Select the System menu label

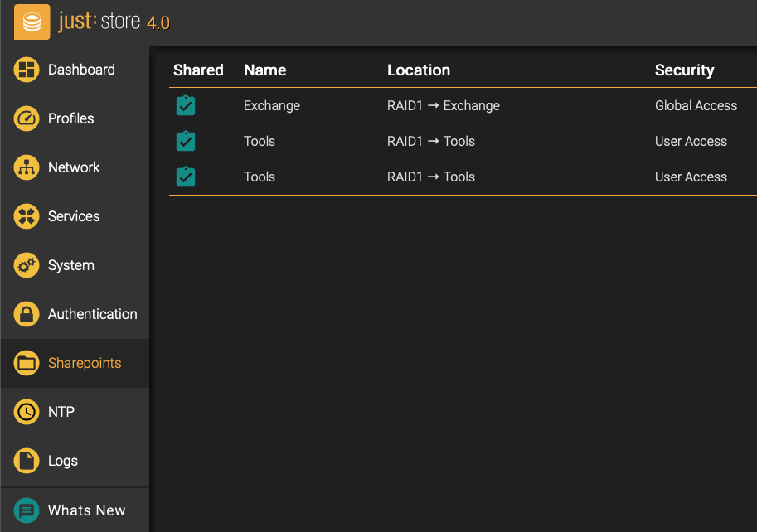(x=71, y=265)
